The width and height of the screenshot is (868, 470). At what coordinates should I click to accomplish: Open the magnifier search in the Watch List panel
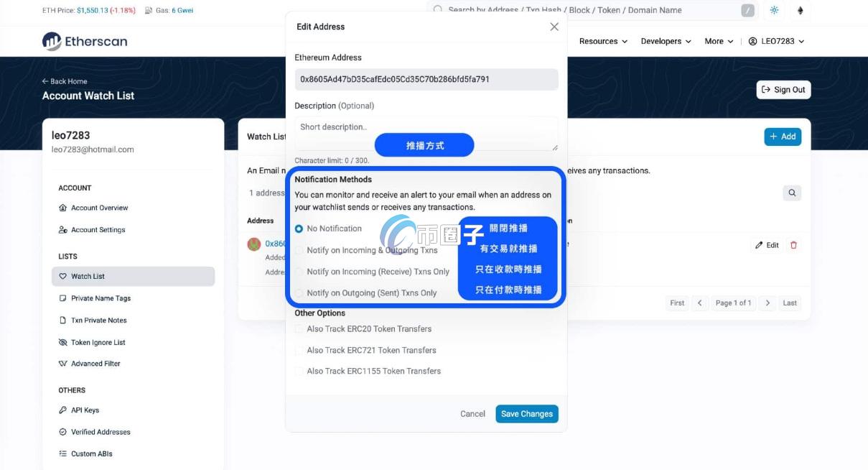click(792, 193)
